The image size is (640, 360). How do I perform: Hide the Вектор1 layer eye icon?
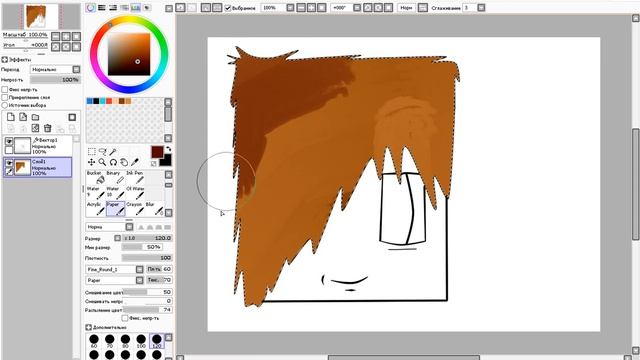point(9,141)
